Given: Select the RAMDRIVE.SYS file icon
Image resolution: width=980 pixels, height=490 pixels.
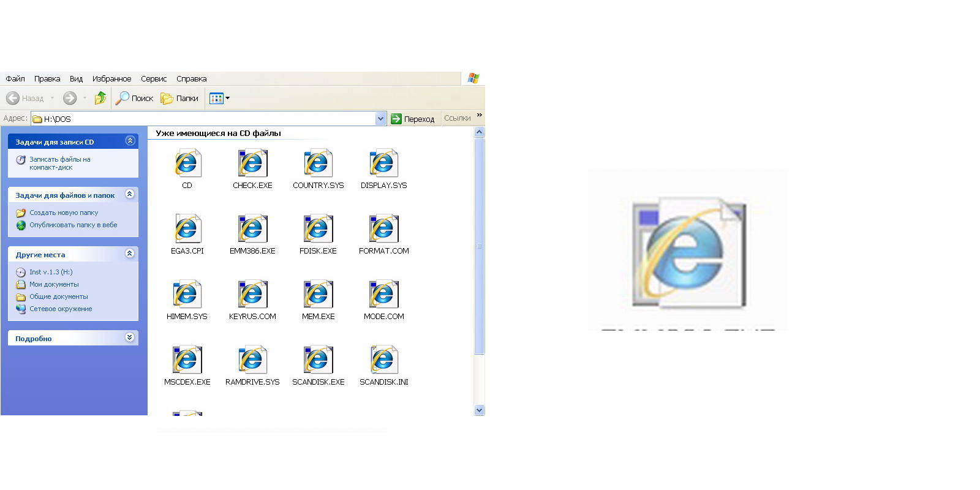Looking at the screenshot, I should pos(252,360).
